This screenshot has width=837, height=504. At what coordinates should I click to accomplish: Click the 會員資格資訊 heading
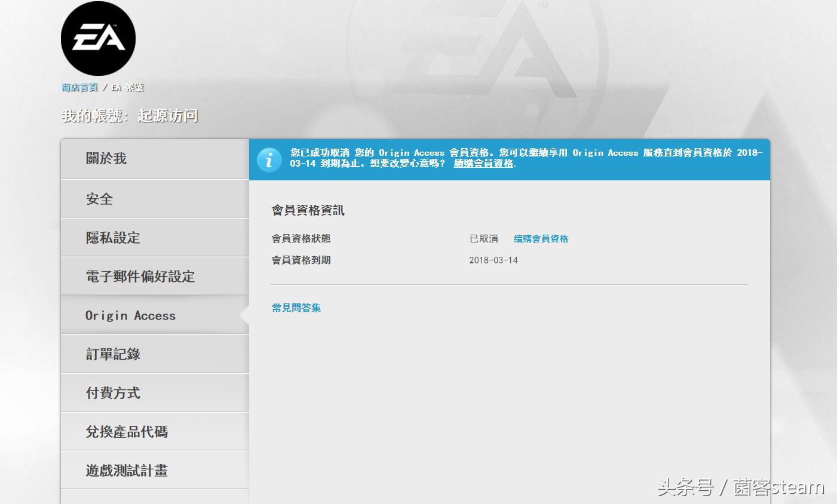[x=308, y=210]
